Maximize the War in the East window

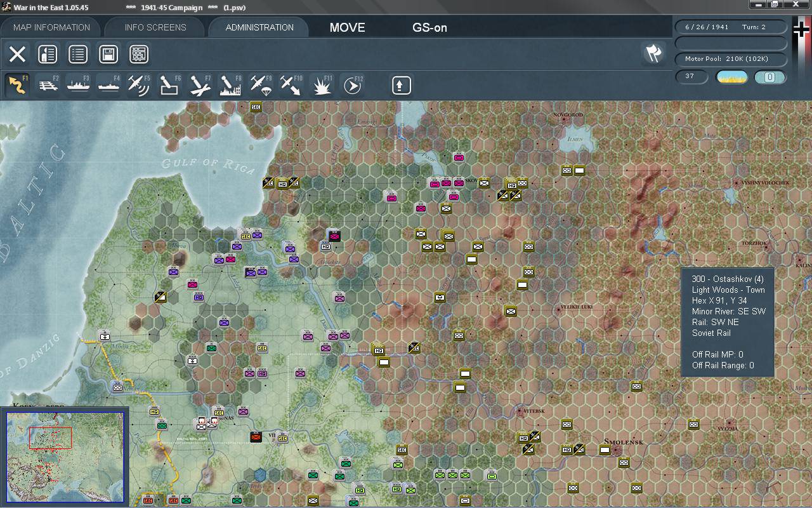tap(775, 4)
